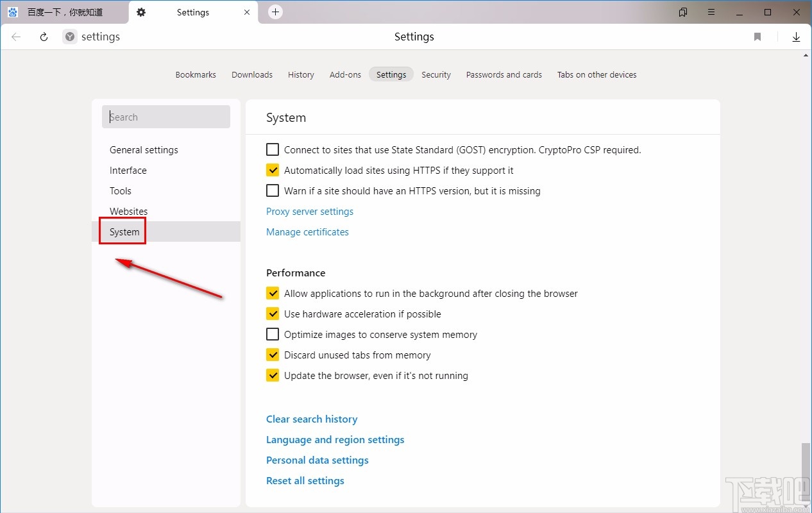Disable hardware acceleration checkbox
Screen dimensions: 812x513
[x=273, y=314]
